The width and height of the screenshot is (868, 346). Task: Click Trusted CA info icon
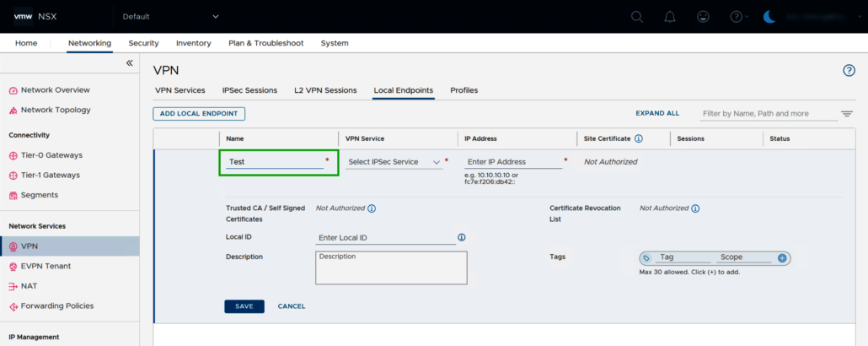point(372,208)
